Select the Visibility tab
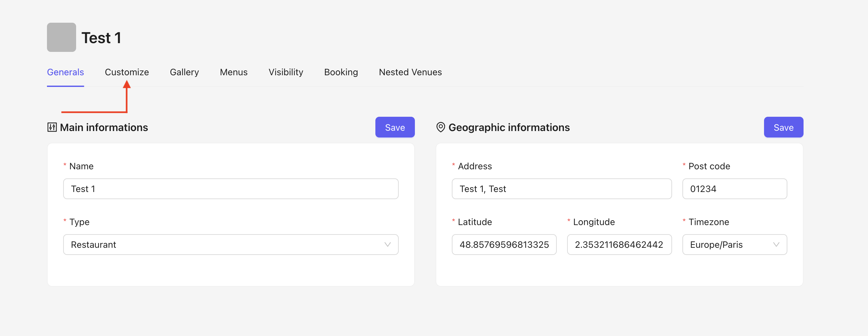The height and width of the screenshot is (336, 868). [286, 72]
